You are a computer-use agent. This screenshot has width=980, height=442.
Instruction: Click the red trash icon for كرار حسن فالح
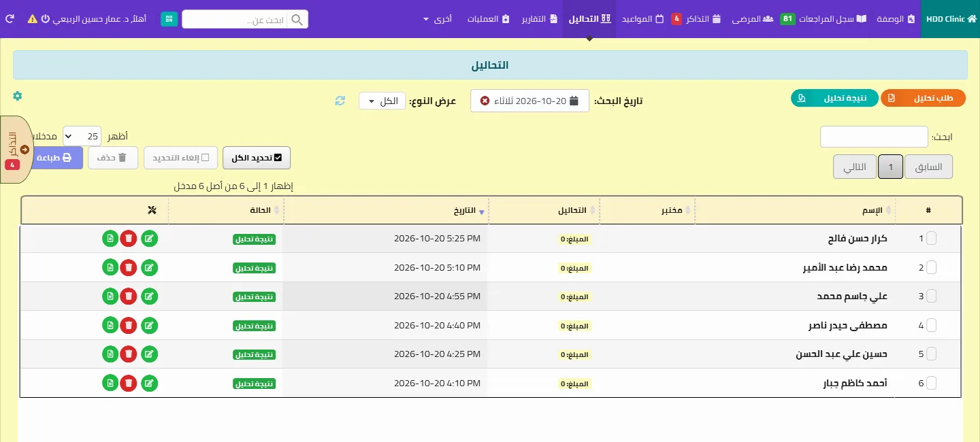pos(128,239)
